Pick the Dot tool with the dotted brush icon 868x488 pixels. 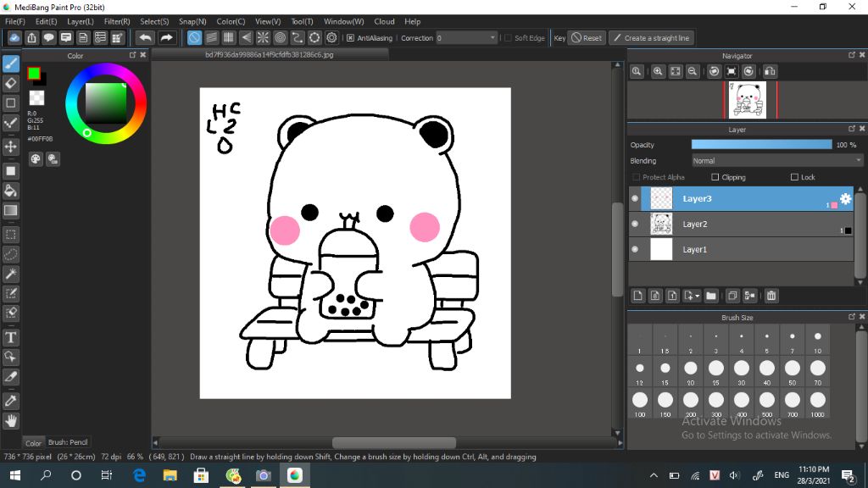pos(10,123)
